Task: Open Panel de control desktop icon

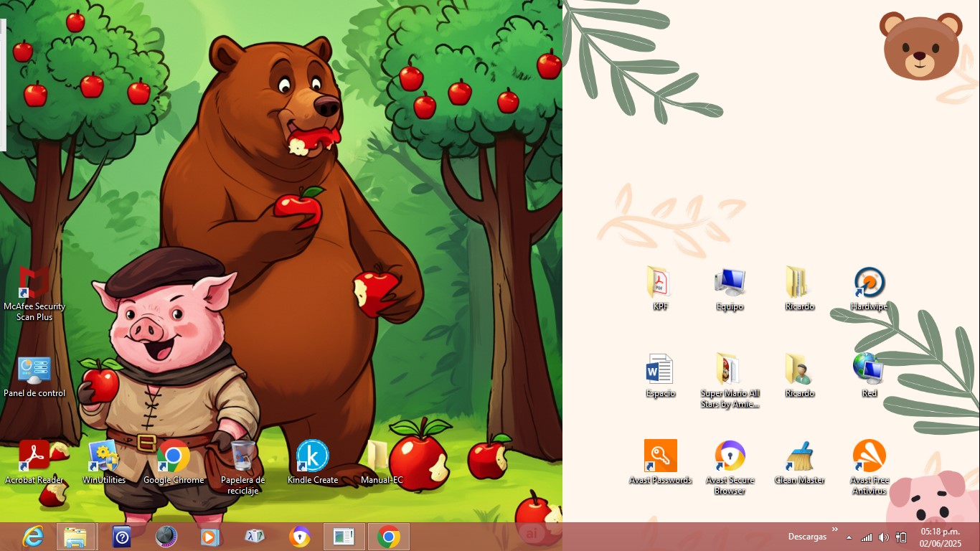Action: pyautogui.click(x=34, y=376)
